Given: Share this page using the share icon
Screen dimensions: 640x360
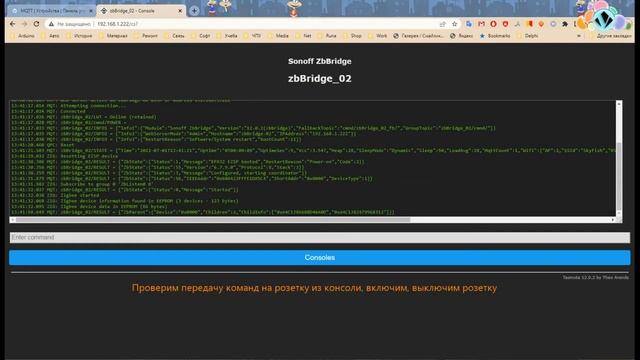Looking at the screenshot, I should (443, 24).
